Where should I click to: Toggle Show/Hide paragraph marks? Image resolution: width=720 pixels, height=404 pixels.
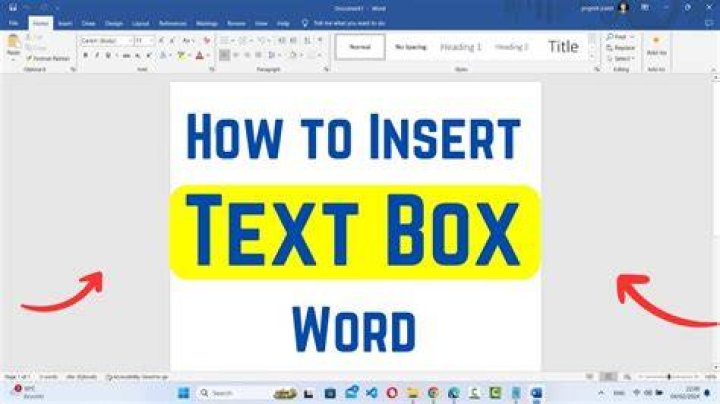coord(320,41)
